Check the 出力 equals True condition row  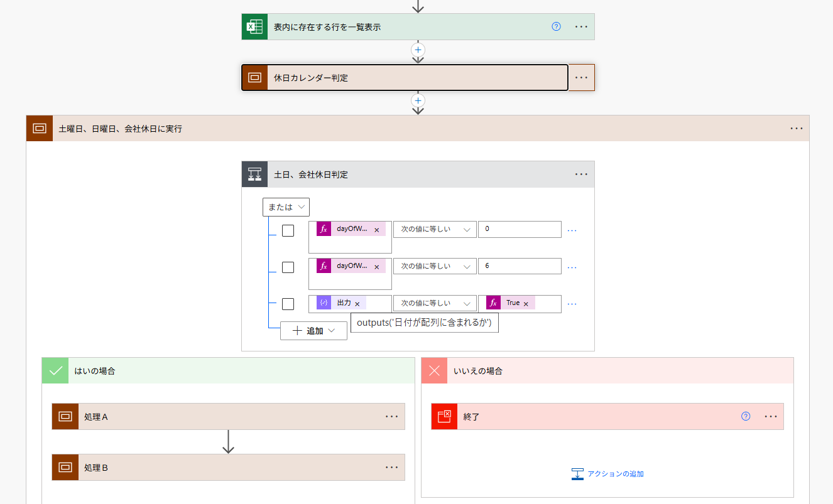click(x=288, y=304)
